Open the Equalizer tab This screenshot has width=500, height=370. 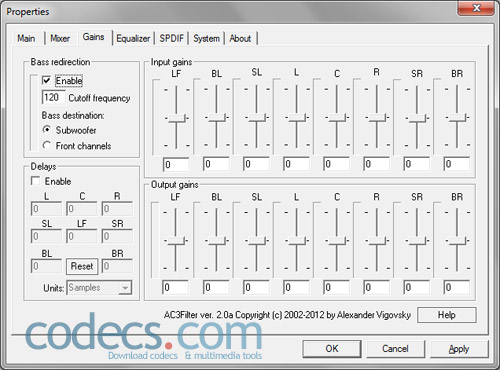133,39
